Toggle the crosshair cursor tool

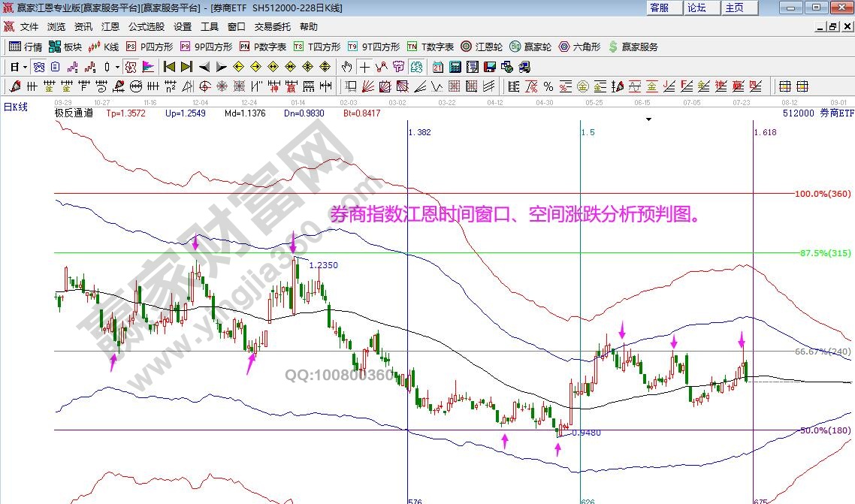click(364, 66)
